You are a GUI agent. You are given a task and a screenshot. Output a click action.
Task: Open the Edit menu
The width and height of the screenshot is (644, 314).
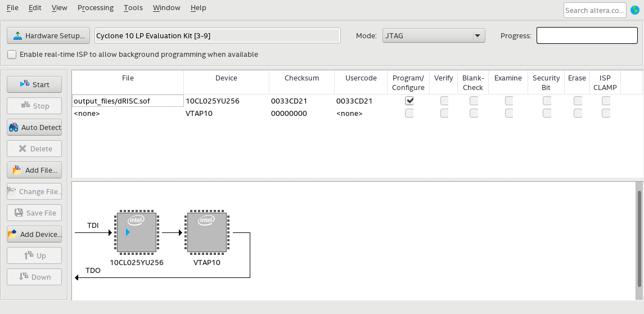pyautogui.click(x=35, y=8)
